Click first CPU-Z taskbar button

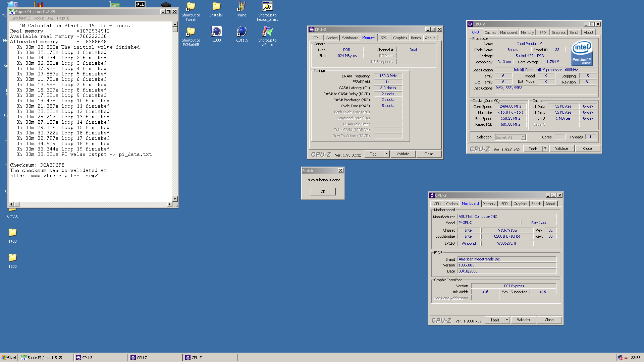click(x=101, y=358)
